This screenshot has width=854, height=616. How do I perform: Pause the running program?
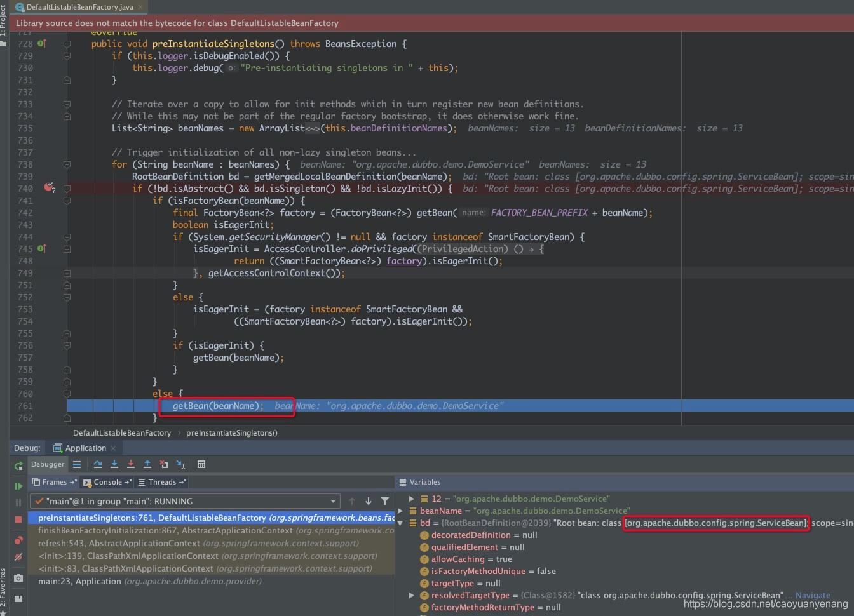[x=18, y=502]
